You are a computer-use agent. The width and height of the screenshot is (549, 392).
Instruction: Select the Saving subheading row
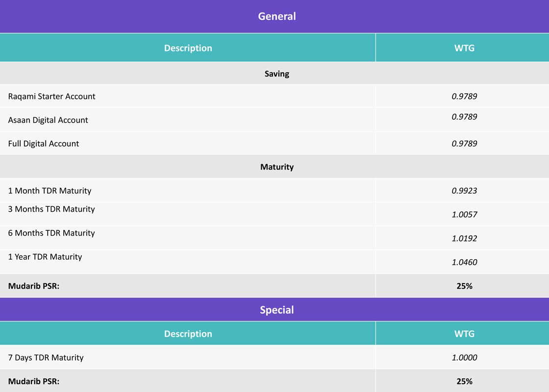276,73
